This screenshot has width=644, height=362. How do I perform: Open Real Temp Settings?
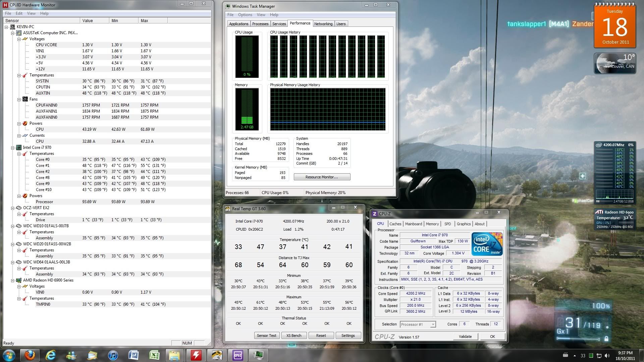click(x=348, y=336)
